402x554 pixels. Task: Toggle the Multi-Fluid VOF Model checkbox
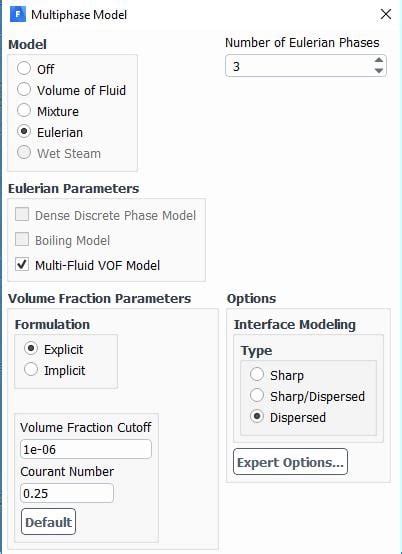22,265
